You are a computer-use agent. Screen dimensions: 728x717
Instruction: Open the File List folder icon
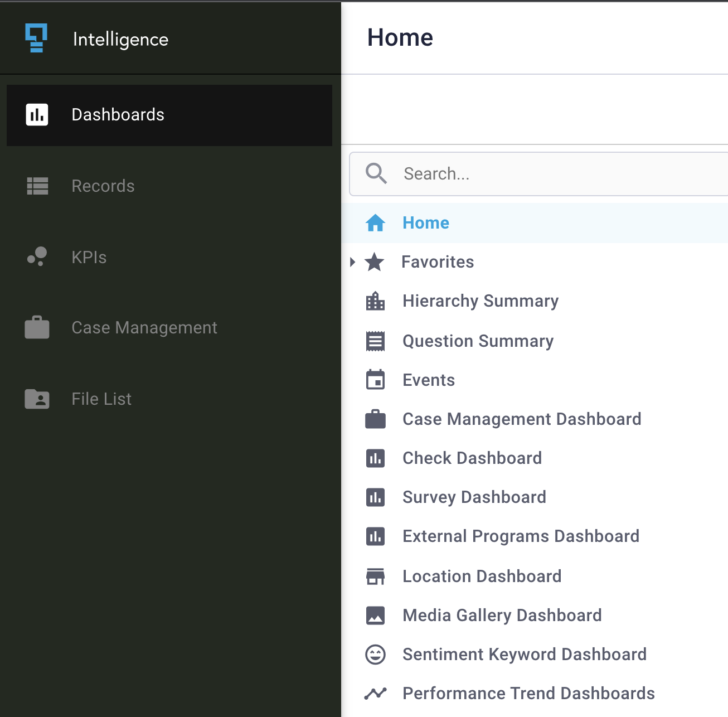tap(36, 399)
